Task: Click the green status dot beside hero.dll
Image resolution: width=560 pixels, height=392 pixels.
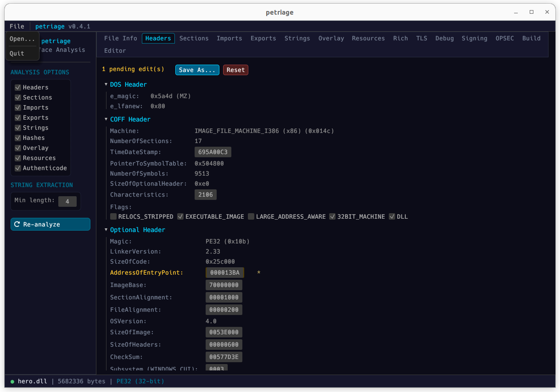Action: [x=11, y=381]
